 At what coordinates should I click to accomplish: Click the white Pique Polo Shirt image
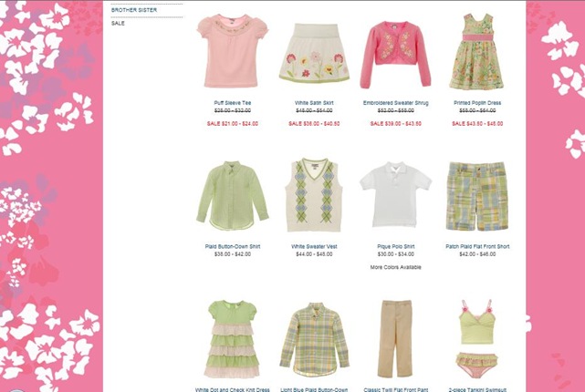pyautogui.click(x=395, y=194)
